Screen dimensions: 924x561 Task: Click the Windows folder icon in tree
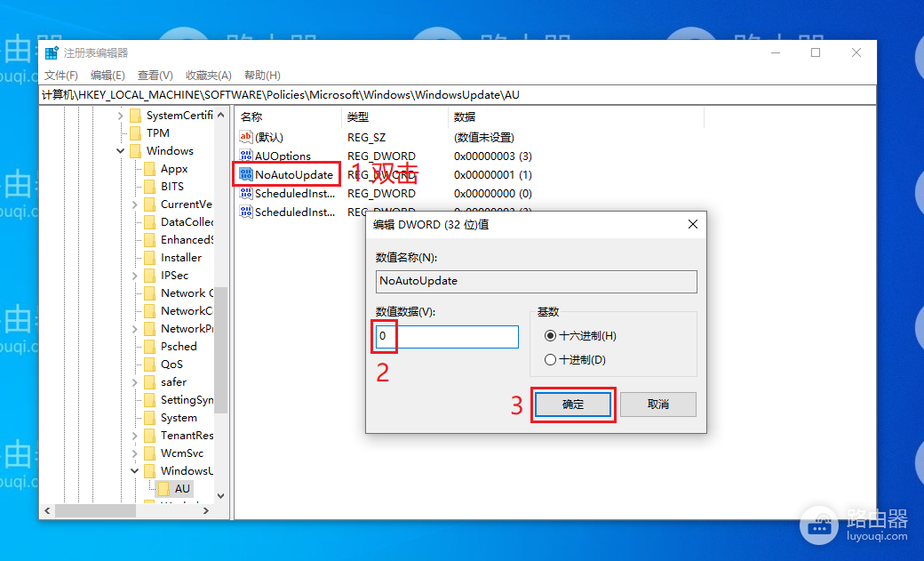(136, 150)
